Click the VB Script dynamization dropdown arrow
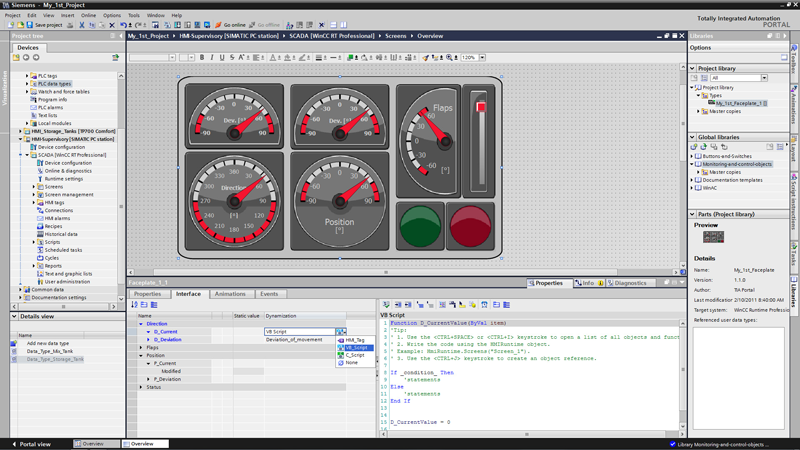800x450 pixels. [x=341, y=332]
